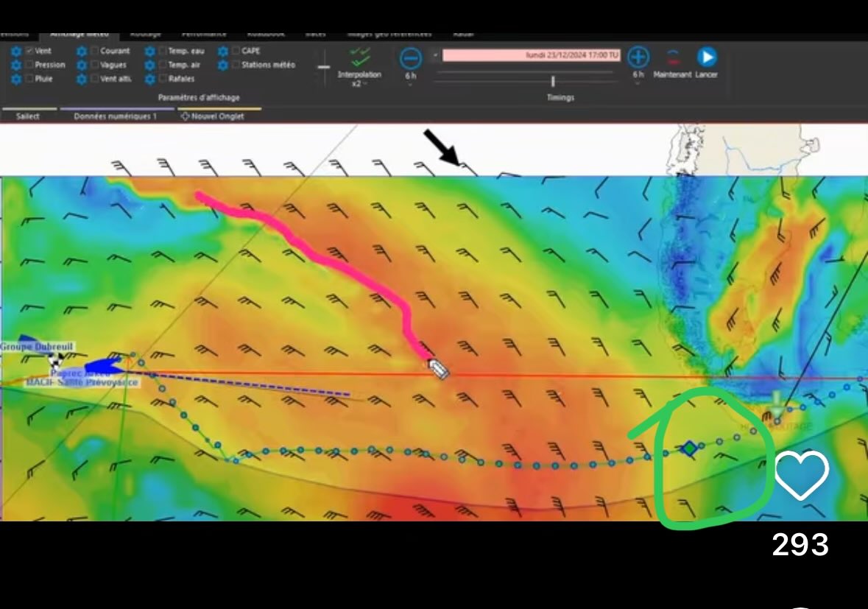Enable the Pluie checkbox

(x=30, y=78)
